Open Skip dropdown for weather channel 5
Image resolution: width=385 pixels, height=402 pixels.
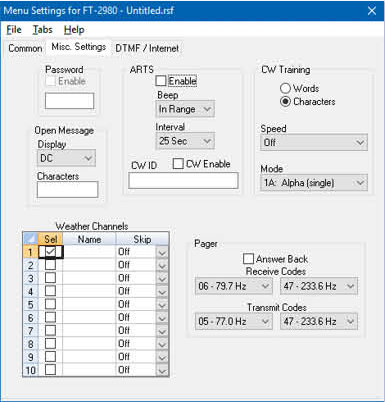(162, 305)
